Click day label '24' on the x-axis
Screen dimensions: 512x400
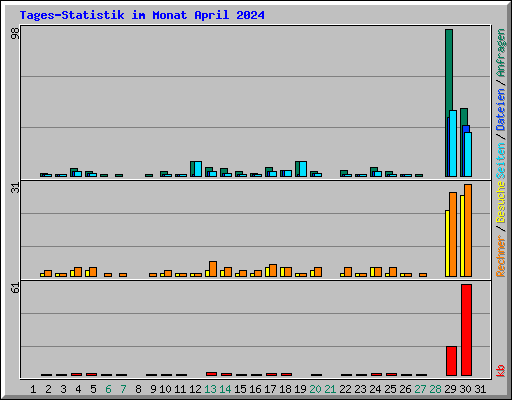point(375,389)
